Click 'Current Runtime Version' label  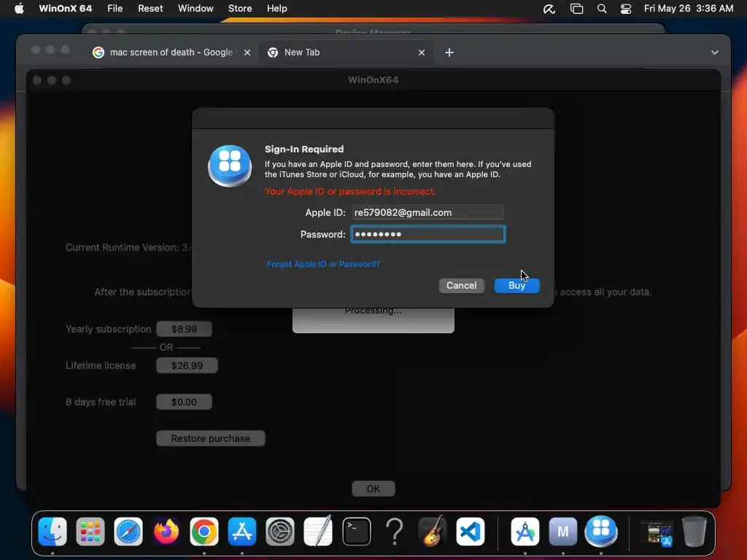[128, 248]
